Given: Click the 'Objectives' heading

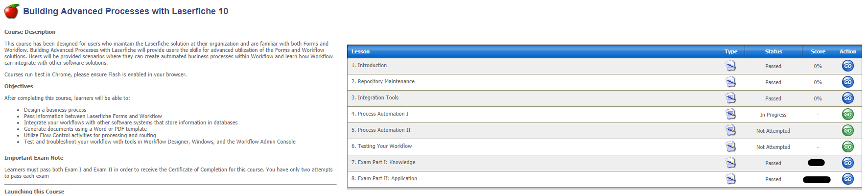Looking at the screenshot, I should pyautogui.click(x=19, y=86).
